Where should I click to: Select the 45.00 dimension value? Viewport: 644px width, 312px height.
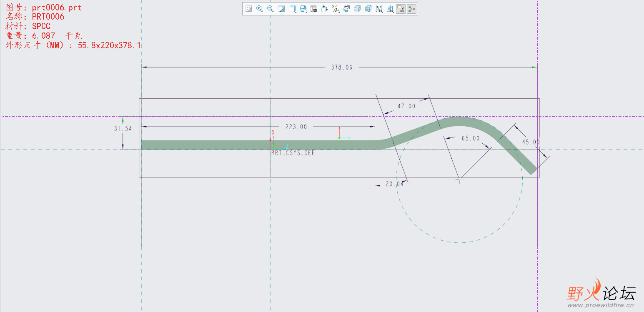[531, 142]
